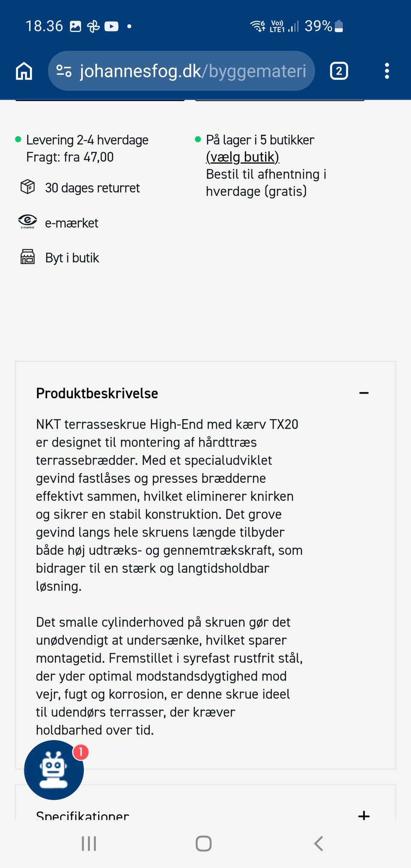Image resolution: width=411 pixels, height=868 pixels.
Task: Tap the red chatbot notification badge
Action: tap(80, 752)
